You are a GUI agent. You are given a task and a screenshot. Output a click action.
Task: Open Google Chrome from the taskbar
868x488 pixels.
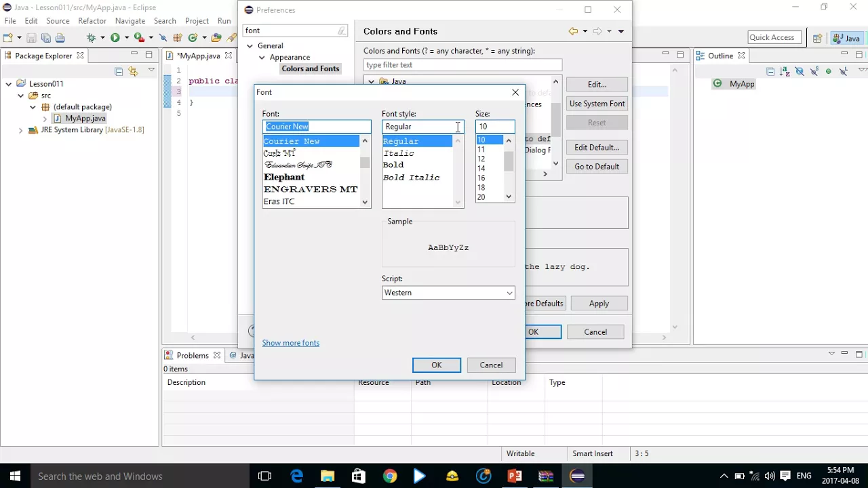tap(389, 476)
